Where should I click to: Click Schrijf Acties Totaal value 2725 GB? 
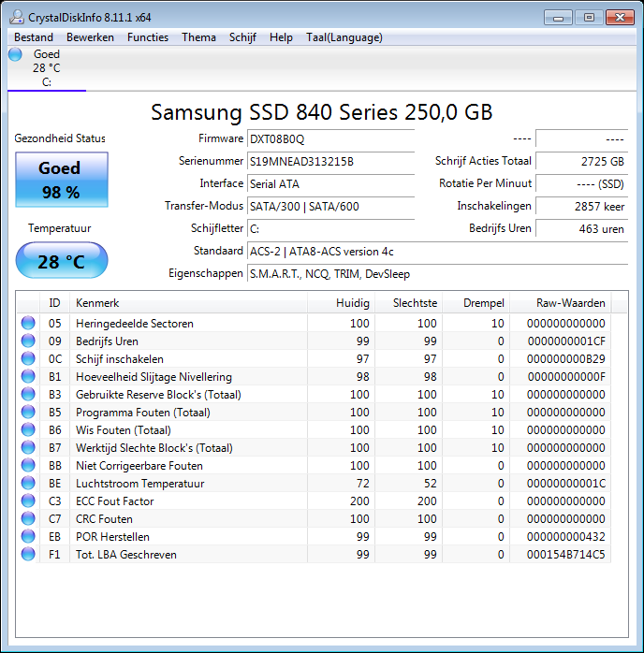click(x=581, y=162)
